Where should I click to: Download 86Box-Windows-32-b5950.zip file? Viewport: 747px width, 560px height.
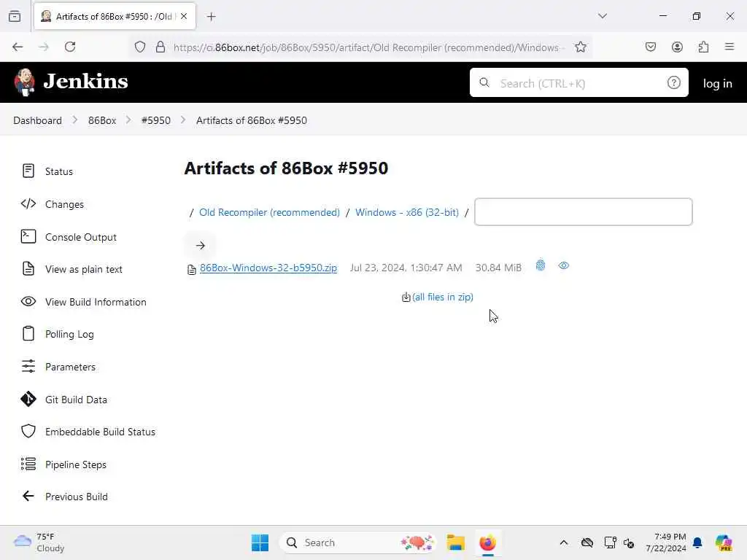pos(268,268)
